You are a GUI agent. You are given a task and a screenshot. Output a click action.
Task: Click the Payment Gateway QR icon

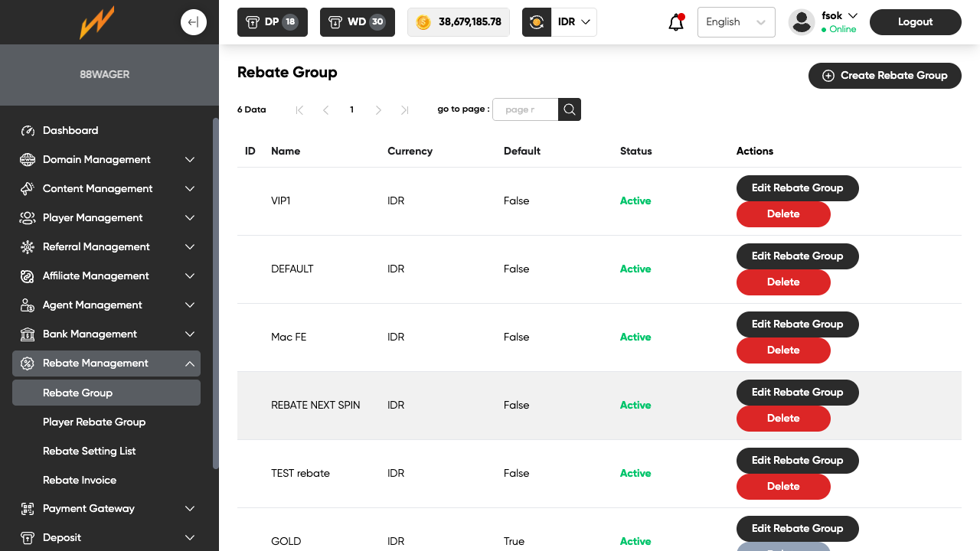(x=28, y=509)
